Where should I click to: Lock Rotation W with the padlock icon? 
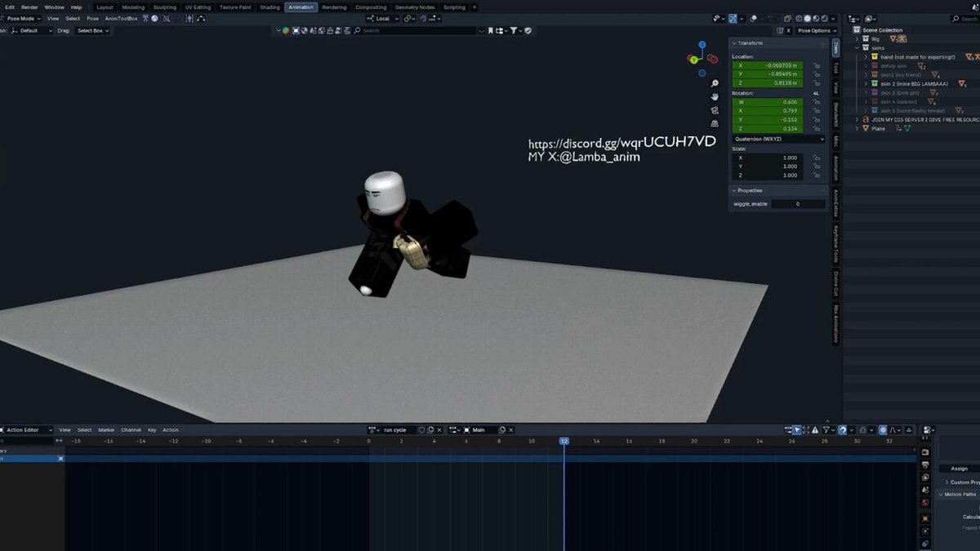[816, 102]
